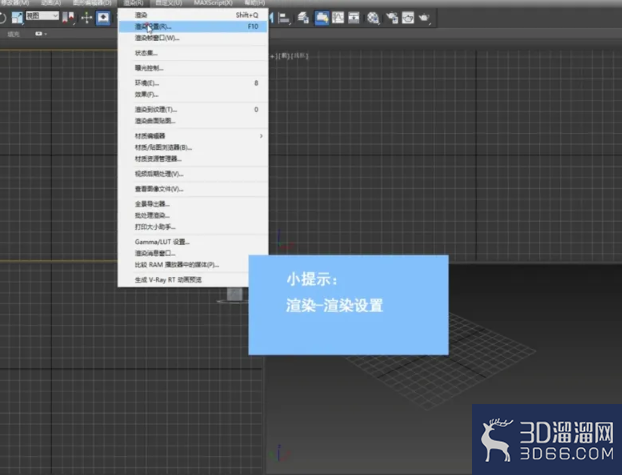Open 打印大小助手... entry
The height and width of the screenshot is (475, 622).
(x=193, y=227)
